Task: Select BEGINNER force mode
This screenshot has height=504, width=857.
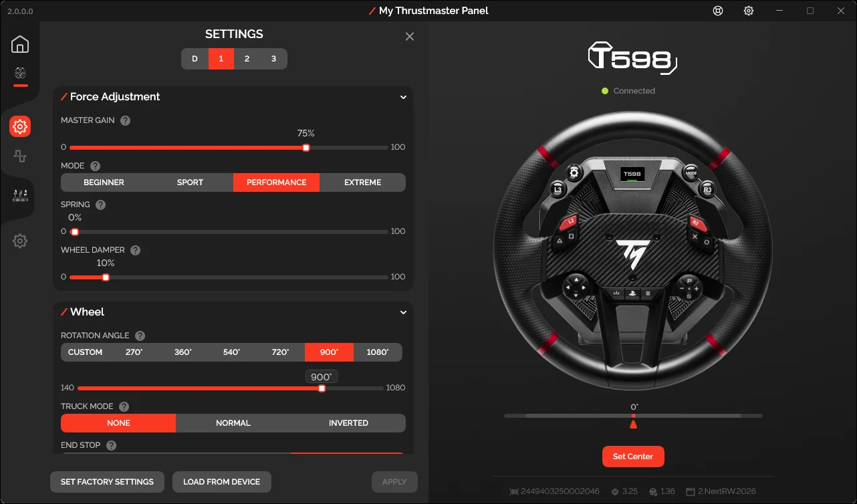Action: [x=104, y=182]
